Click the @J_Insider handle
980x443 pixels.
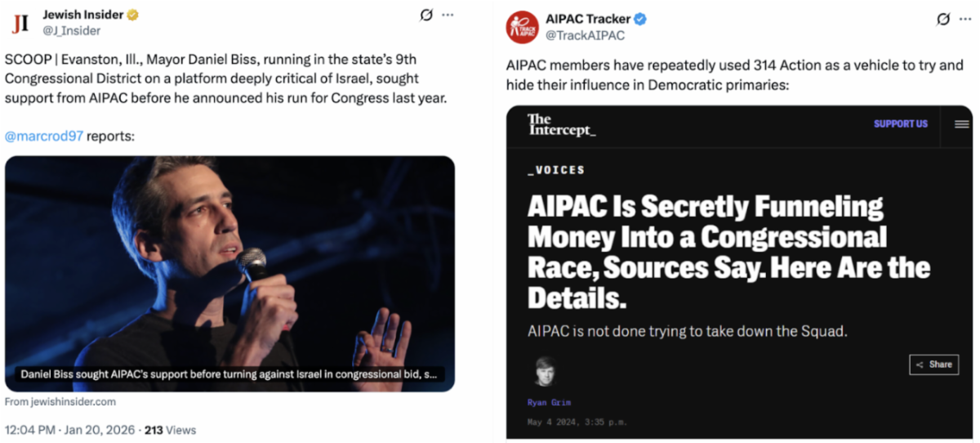tap(72, 30)
